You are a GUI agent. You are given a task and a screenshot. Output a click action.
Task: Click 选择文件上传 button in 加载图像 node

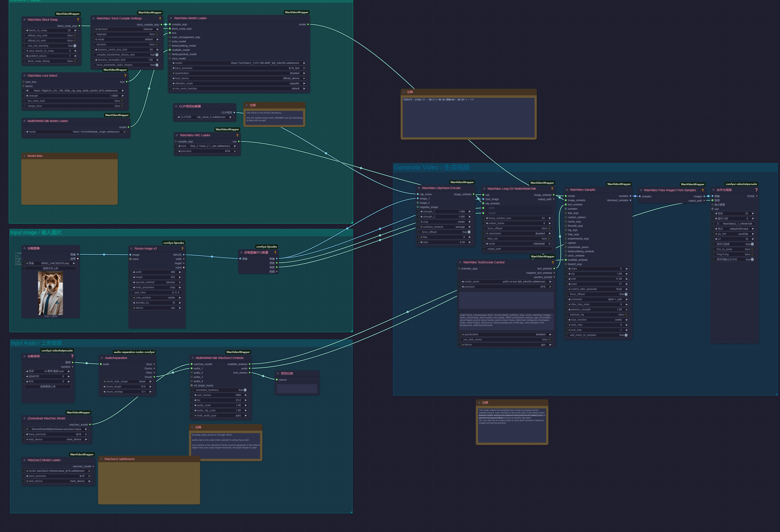[x=50, y=268]
